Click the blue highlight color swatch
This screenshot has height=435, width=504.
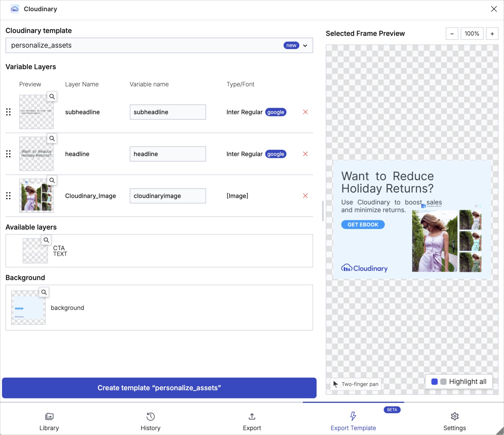434,382
